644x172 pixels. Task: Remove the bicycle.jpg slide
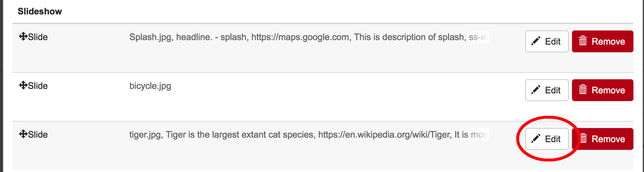(x=602, y=90)
